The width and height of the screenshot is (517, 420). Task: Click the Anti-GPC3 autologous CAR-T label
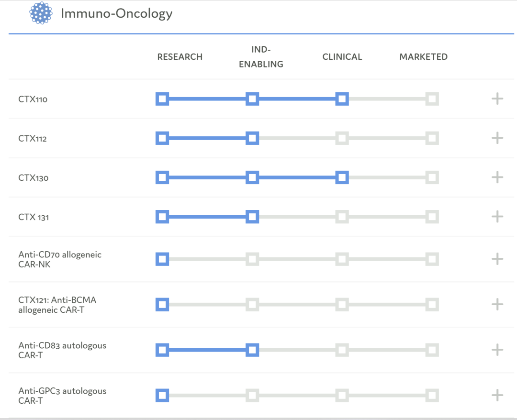[x=62, y=396]
